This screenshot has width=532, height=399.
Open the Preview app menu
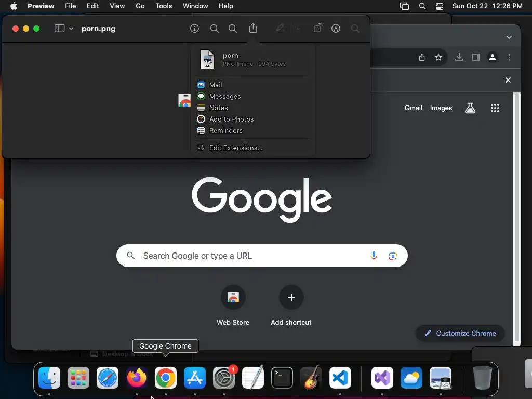[41, 6]
